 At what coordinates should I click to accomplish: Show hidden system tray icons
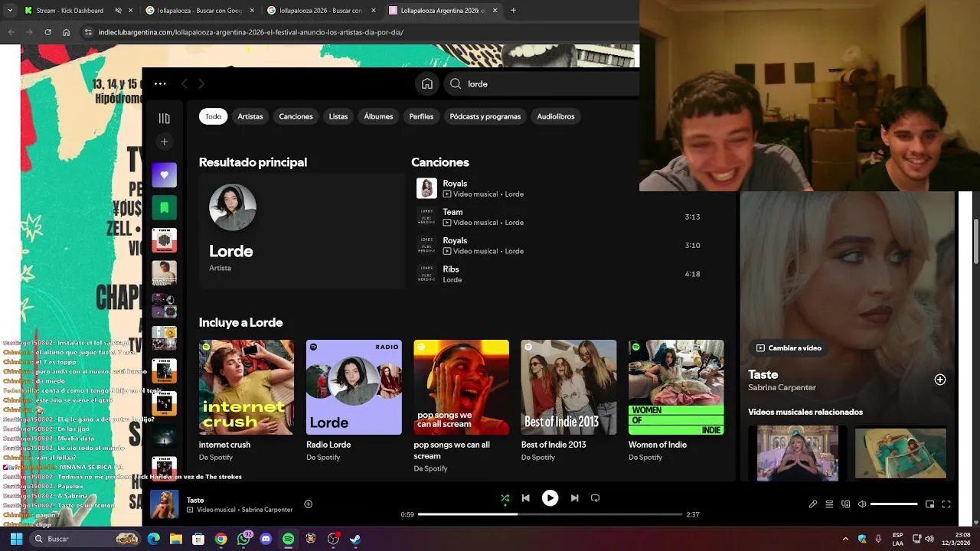click(845, 539)
